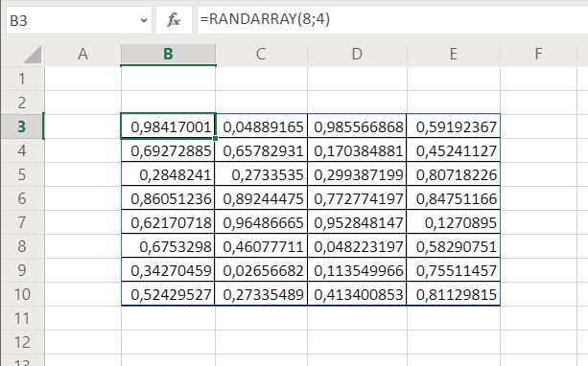
Task: Click the Insert Function fx icon
Action: coord(174,20)
